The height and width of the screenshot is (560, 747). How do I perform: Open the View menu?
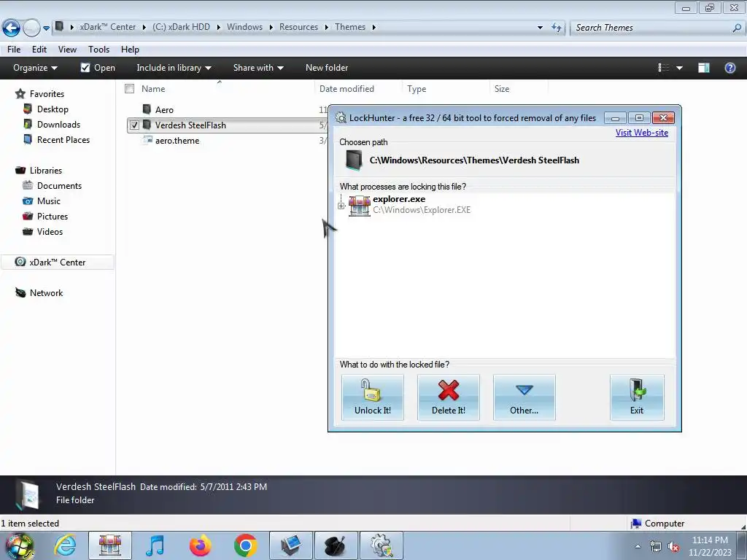pos(67,50)
